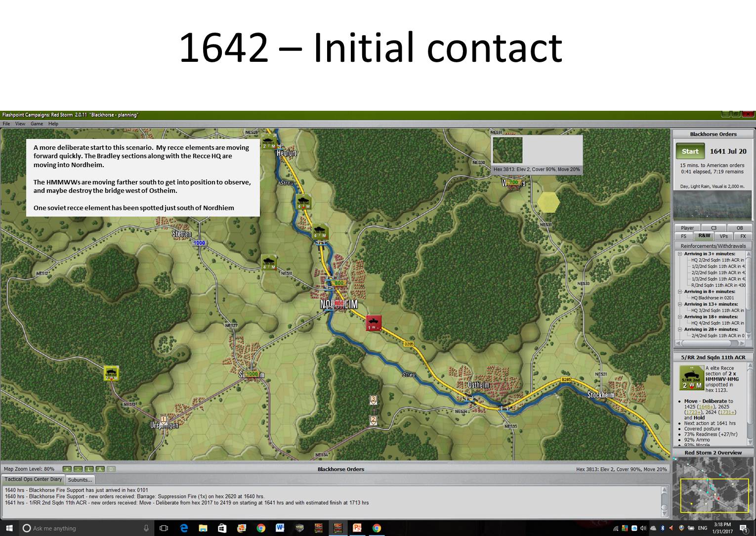Collapse the Arriving in 18+ minutes group
Image resolution: width=756 pixels, height=536 pixels.
680,317
